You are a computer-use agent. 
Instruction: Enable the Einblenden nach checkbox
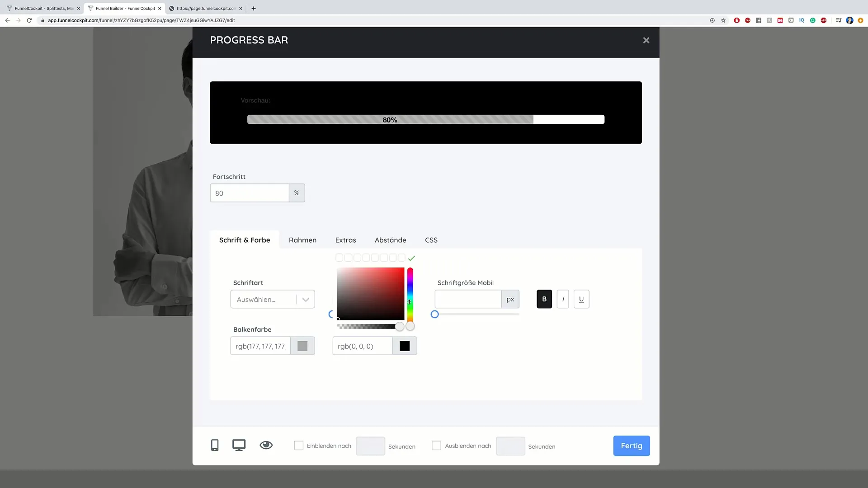pyautogui.click(x=298, y=446)
